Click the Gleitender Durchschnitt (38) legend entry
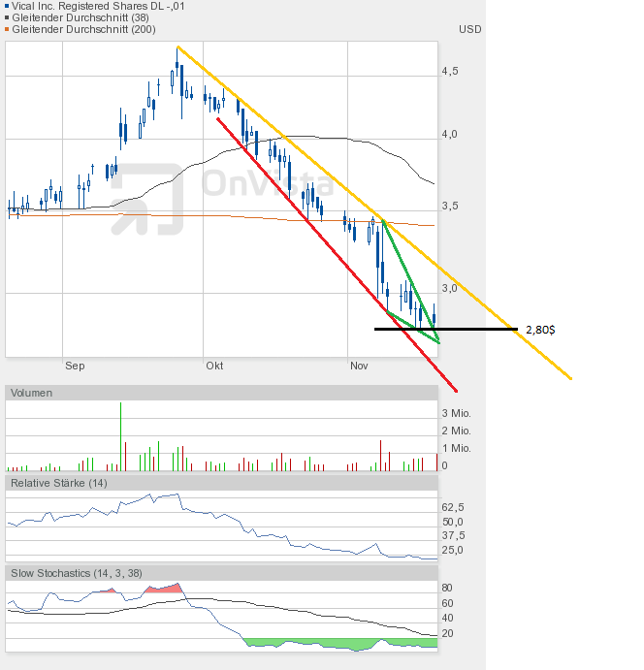This screenshot has width=644, height=670. click(x=80, y=17)
